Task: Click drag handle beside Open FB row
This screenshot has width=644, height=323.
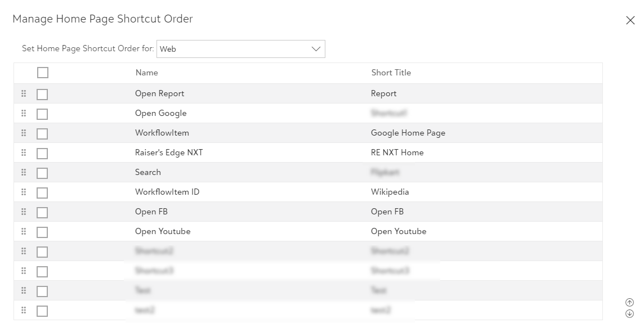Action: tap(24, 212)
